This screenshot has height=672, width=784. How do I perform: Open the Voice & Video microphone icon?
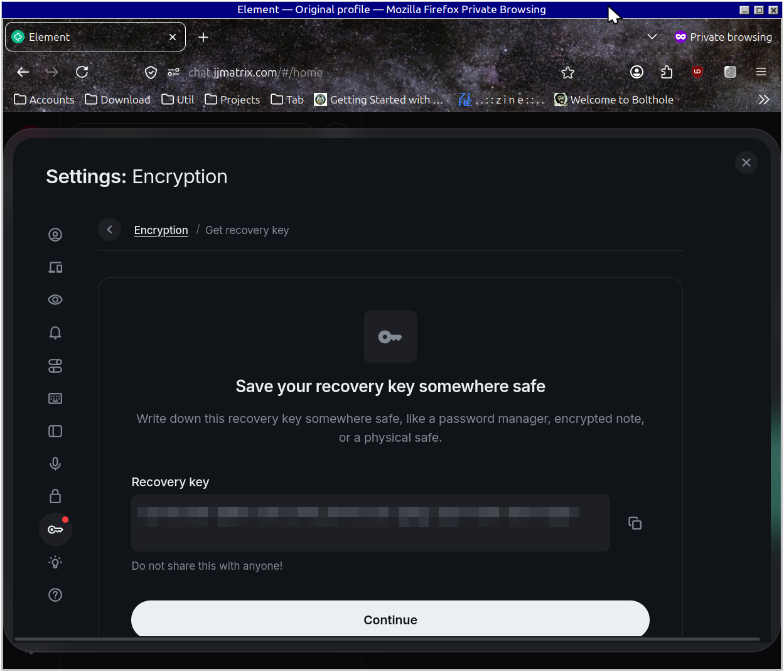point(55,464)
